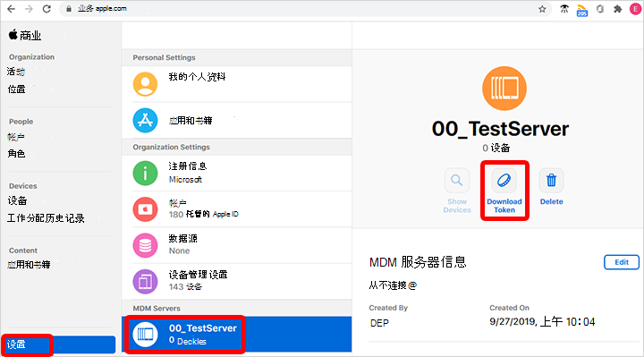Click the MDM 服务器信息 heading
Screen dimensions: 644x357
coord(418,262)
